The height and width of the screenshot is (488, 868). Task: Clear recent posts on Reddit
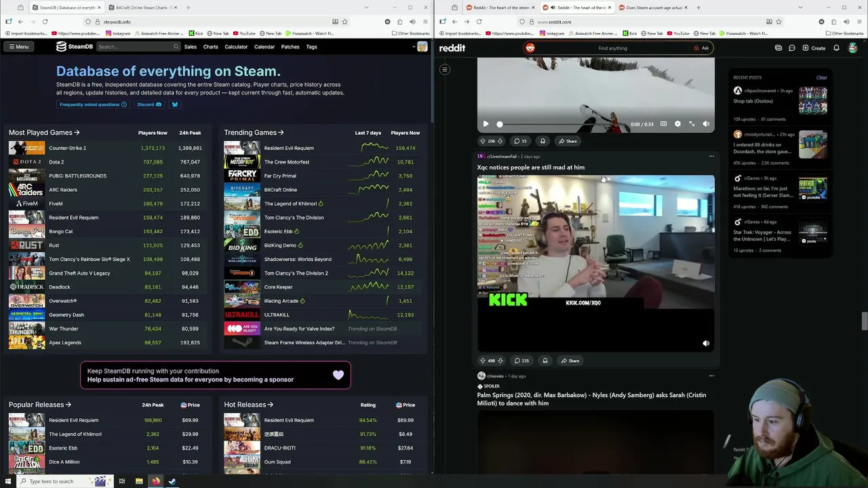point(821,77)
